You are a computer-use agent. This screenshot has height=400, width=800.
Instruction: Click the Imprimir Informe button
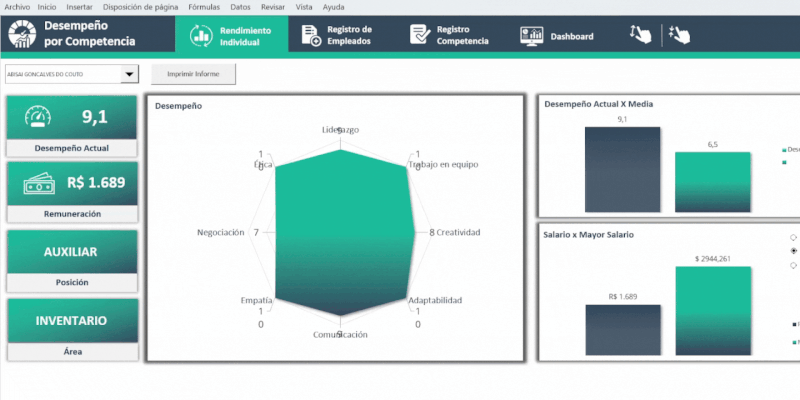tap(193, 74)
